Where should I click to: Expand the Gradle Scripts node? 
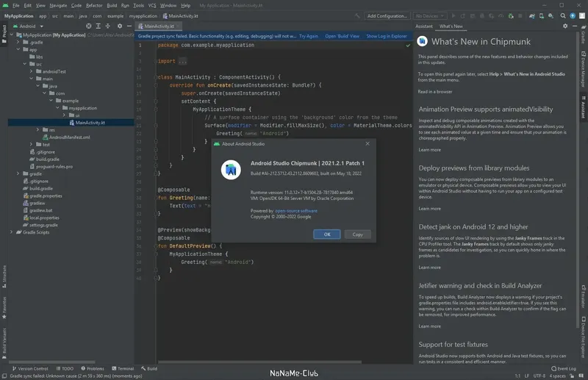11,232
